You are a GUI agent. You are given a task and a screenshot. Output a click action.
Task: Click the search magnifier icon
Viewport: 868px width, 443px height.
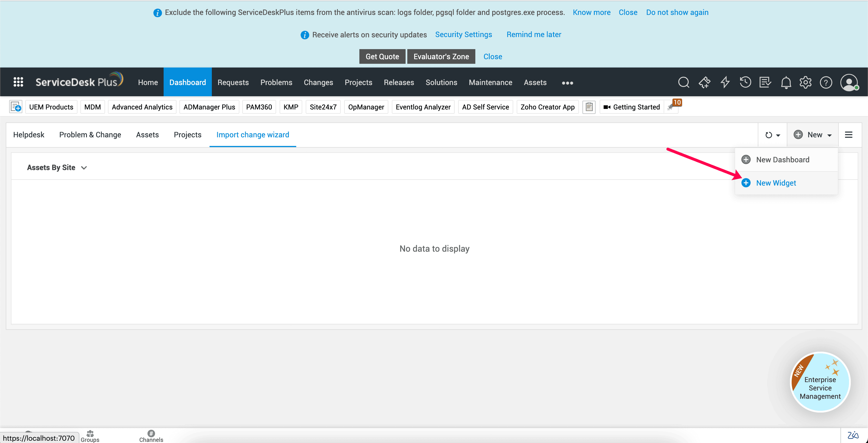(x=683, y=82)
